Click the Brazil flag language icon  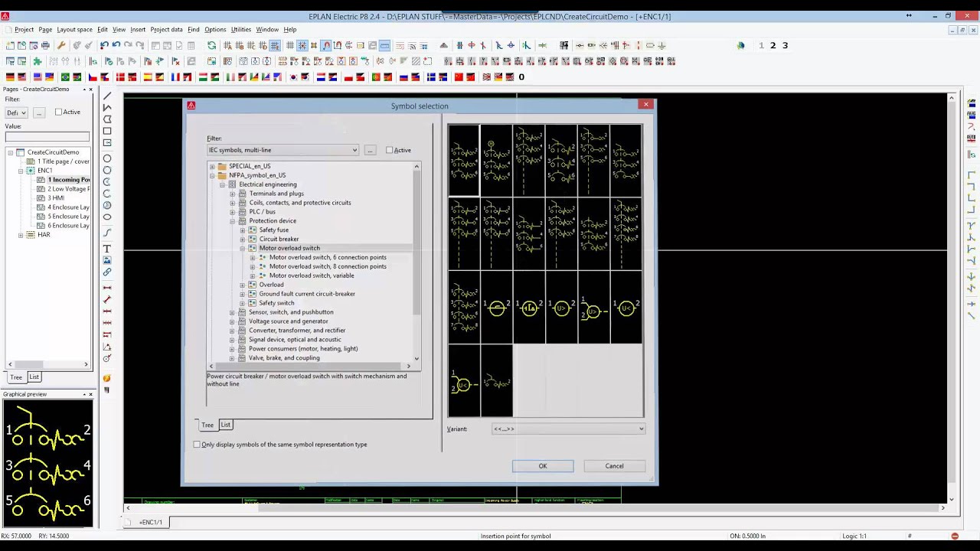point(65,77)
